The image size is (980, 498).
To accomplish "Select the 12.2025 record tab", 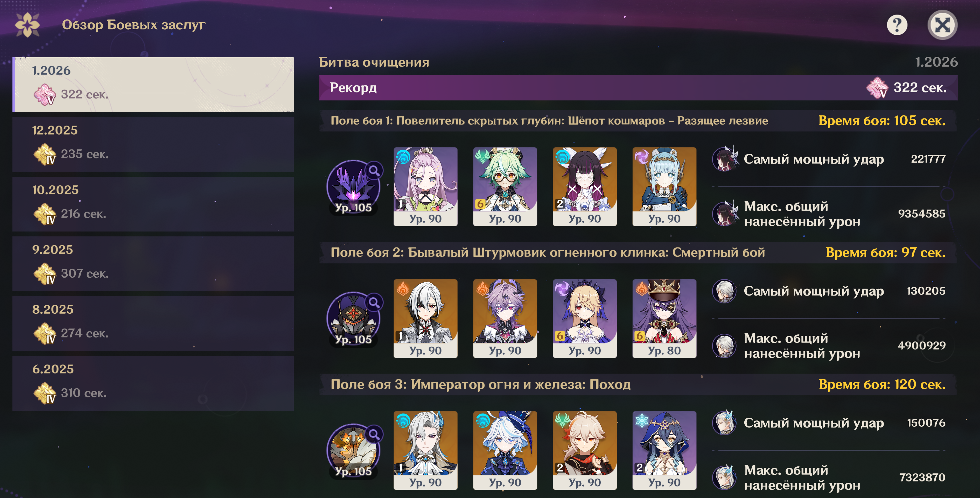I will [153, 144].
